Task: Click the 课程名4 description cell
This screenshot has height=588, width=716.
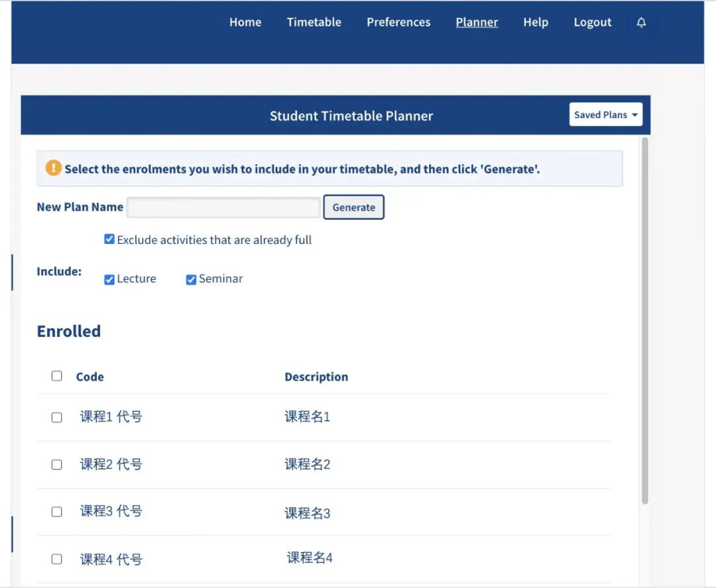Action: click(310, 558)
